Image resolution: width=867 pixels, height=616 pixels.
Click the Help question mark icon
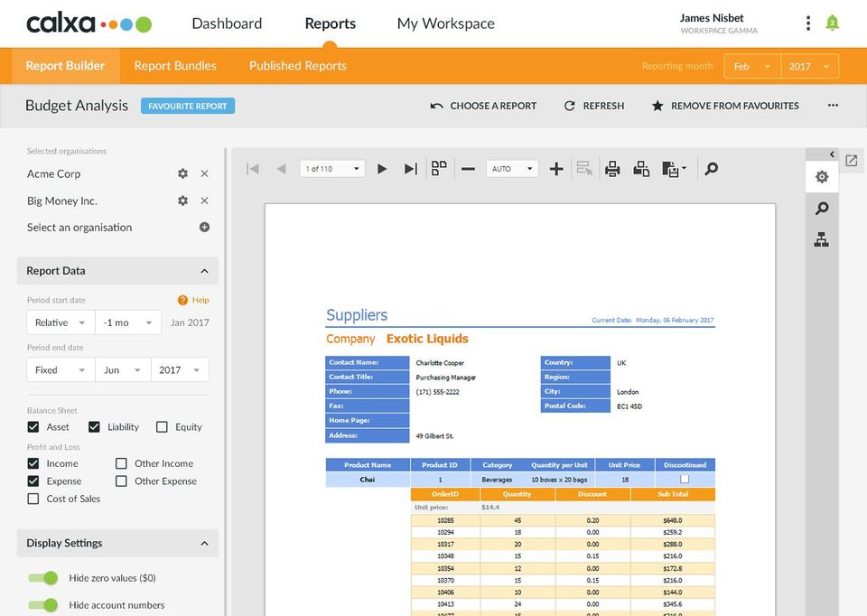click(183, 300)
